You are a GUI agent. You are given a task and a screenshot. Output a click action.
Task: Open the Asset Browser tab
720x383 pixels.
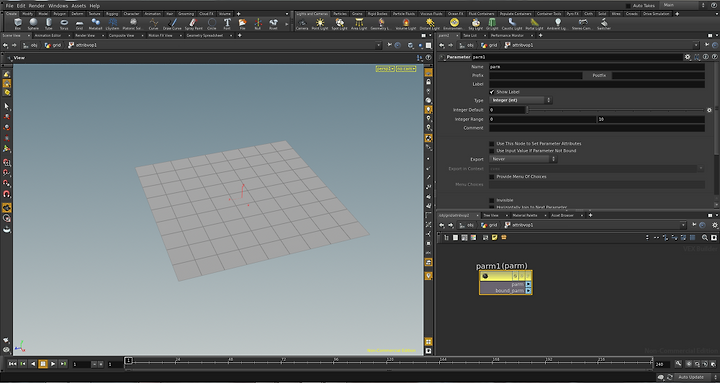click(562, 215)
